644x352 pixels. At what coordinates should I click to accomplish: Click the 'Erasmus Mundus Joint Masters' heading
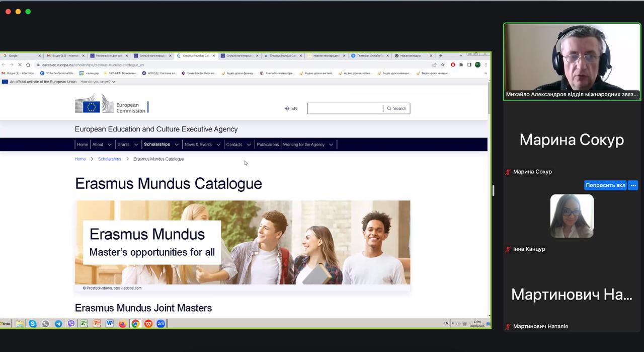click(143, 308)
